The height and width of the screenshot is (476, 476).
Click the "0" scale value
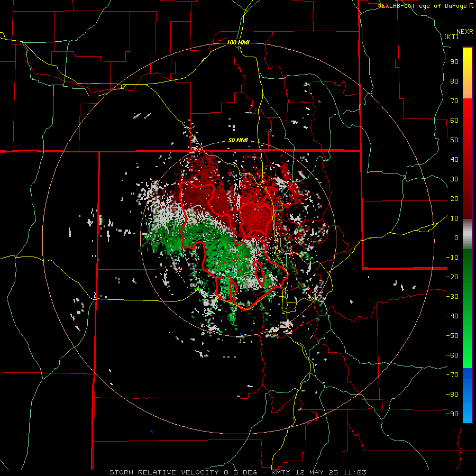pyautogui.click(x=456, y=237)
